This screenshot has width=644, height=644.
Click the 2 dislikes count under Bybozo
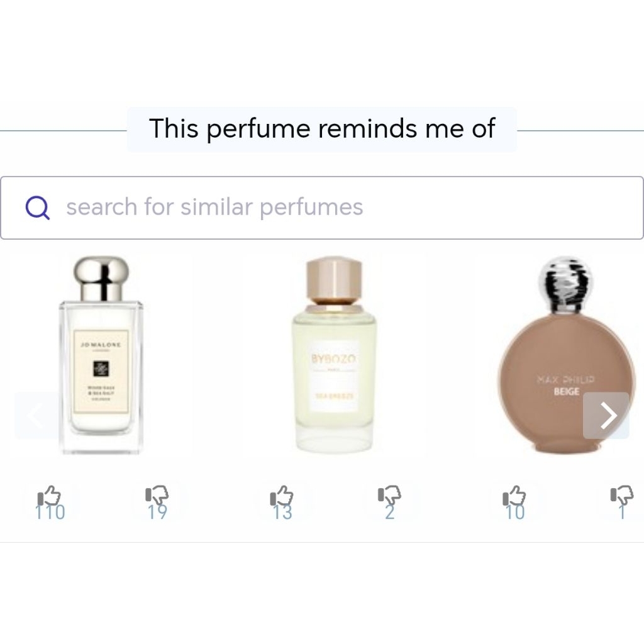(x=390, y=512)
